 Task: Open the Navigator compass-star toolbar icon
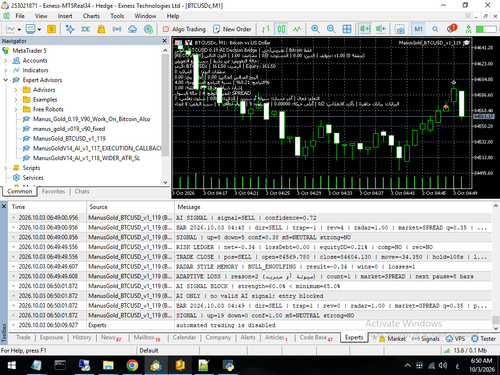pos(70,29)
